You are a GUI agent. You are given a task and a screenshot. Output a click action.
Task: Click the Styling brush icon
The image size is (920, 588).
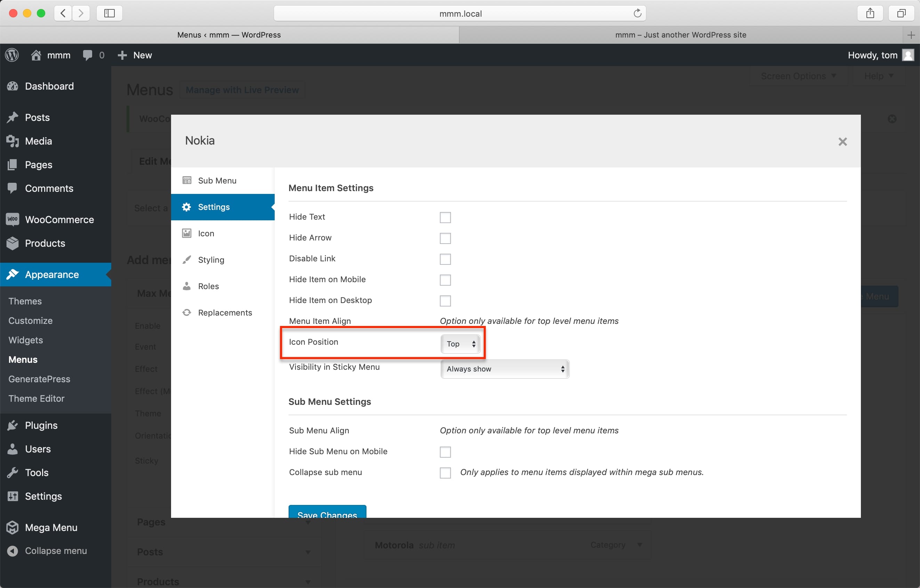pyautogui.click(x=186, y=260)
